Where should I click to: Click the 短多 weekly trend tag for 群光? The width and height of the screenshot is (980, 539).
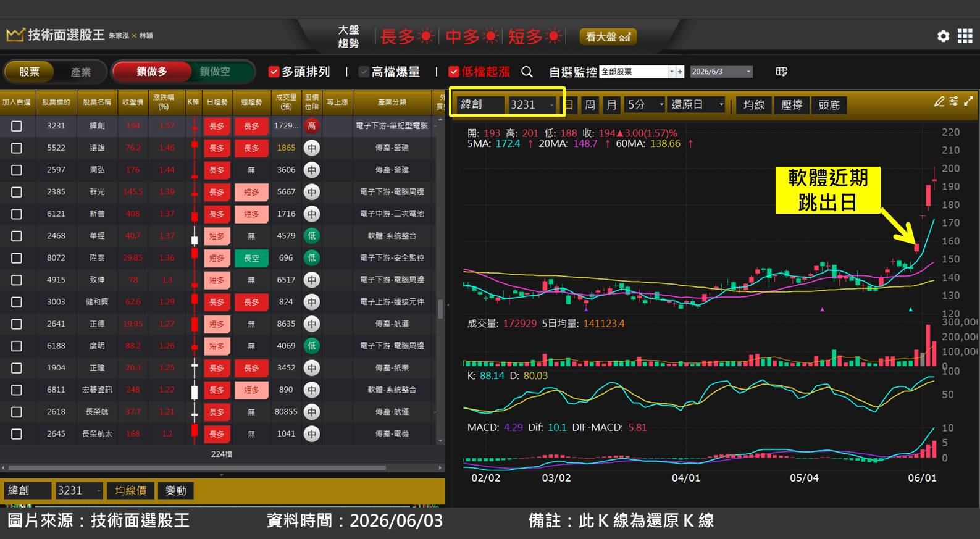click(x=251, y=192)
